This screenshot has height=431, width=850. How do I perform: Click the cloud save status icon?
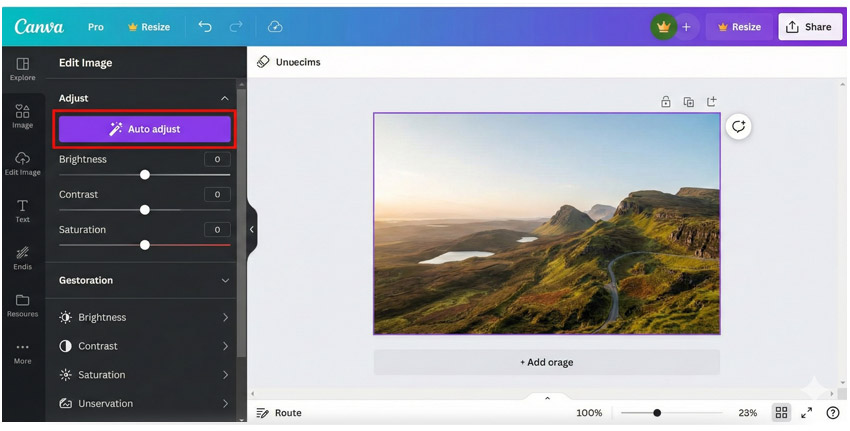[x=275, y=27]
